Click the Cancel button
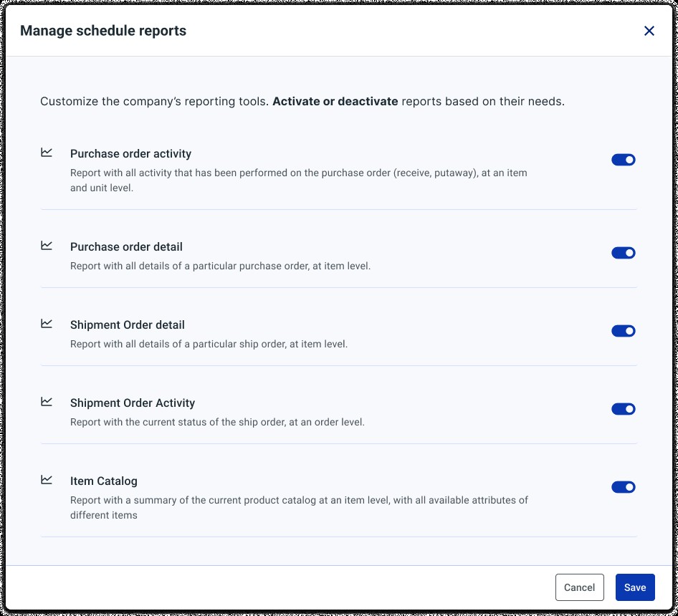The width and height of the screenshot is (678, 616). 579,587
